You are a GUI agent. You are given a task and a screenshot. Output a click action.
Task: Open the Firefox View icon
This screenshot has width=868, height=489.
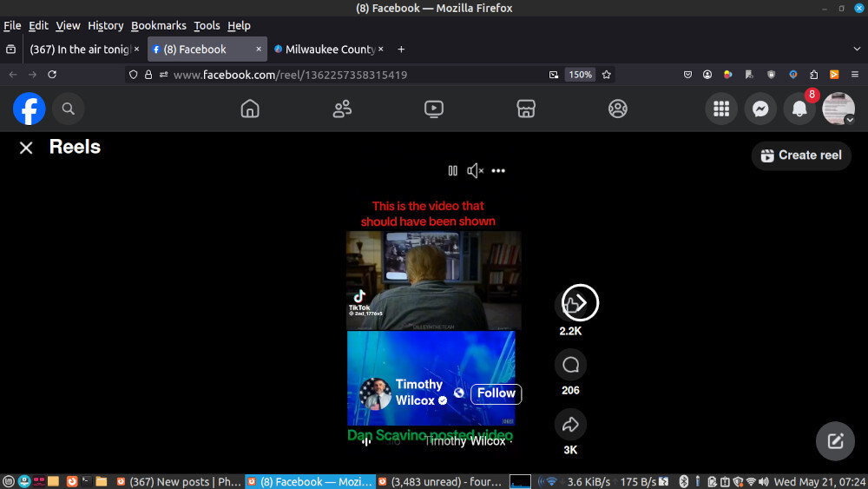tap(10, 50)
